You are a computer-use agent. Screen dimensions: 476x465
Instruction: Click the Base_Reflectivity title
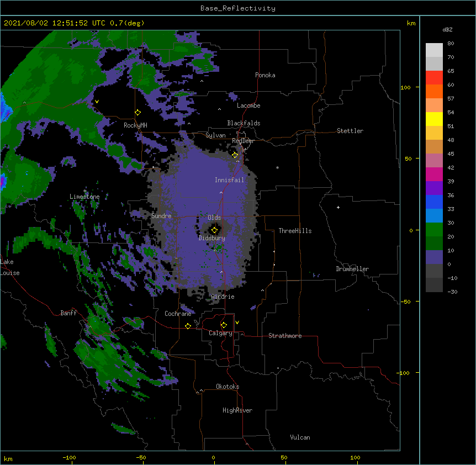click(238, 8)
